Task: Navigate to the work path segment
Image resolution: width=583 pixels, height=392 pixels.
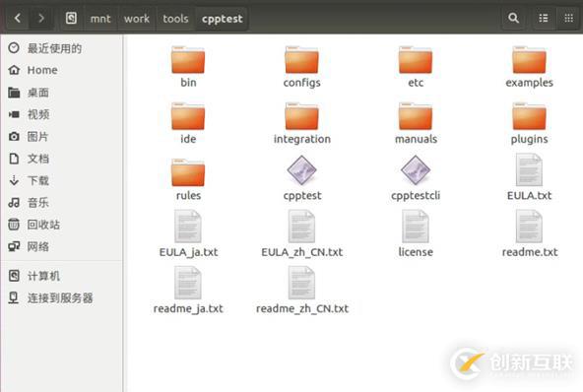Action: tap(137, 19)
